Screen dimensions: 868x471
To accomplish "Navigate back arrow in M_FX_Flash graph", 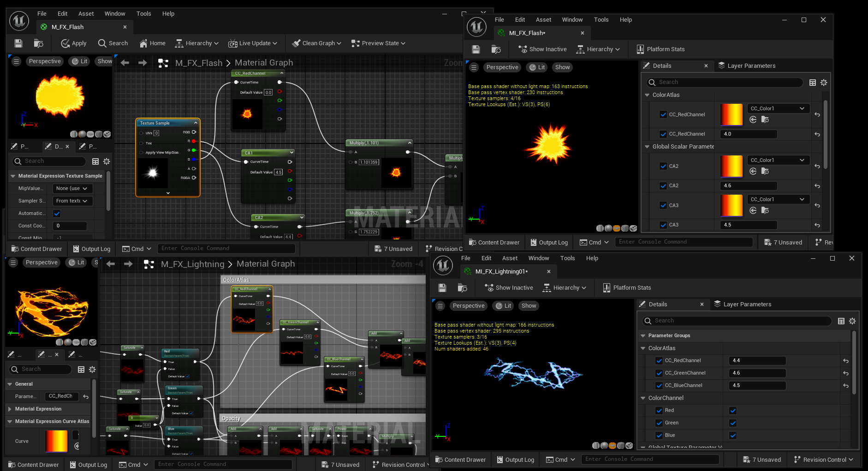I will coord(125,63).
